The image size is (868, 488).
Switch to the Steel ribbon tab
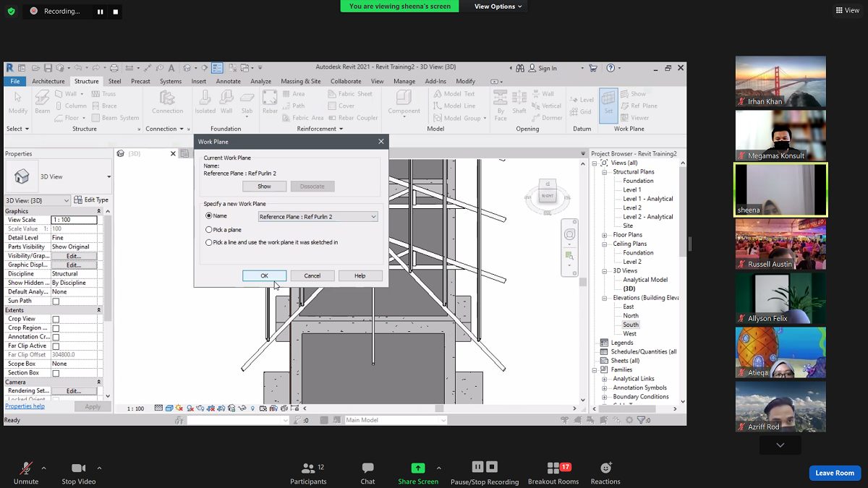[115, 82]
